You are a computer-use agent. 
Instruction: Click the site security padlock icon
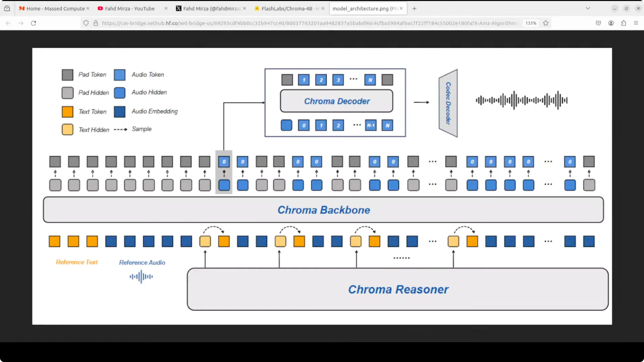tap(96, 23)
